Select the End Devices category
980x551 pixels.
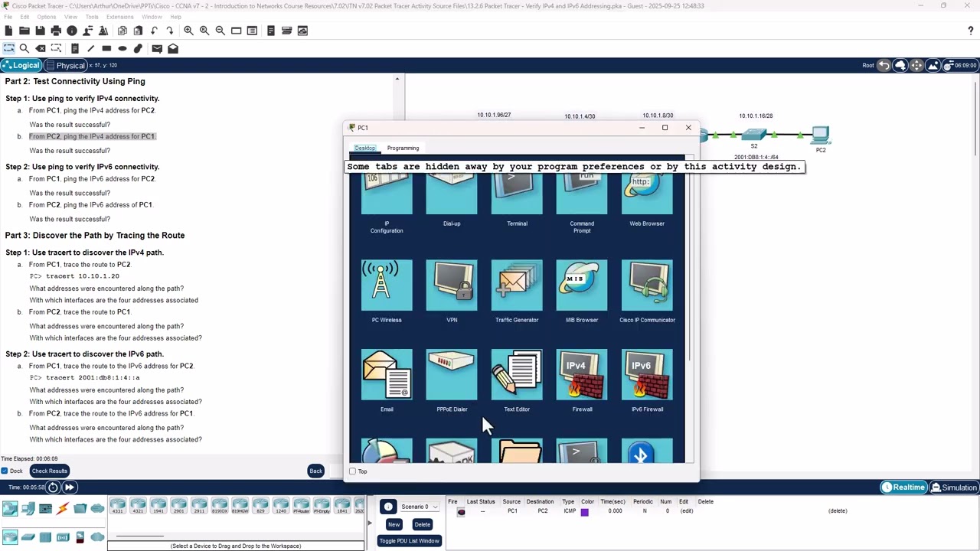pos(28,508)
